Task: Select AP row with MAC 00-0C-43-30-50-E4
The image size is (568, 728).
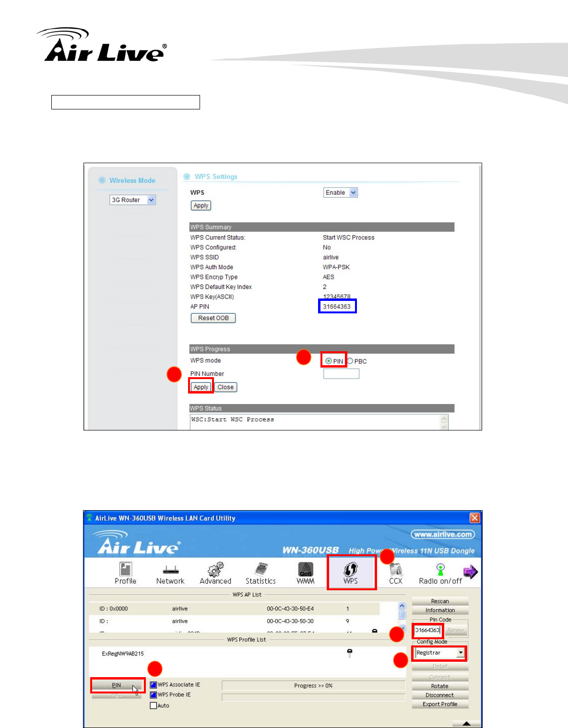Action: click(x=234, y=609)
